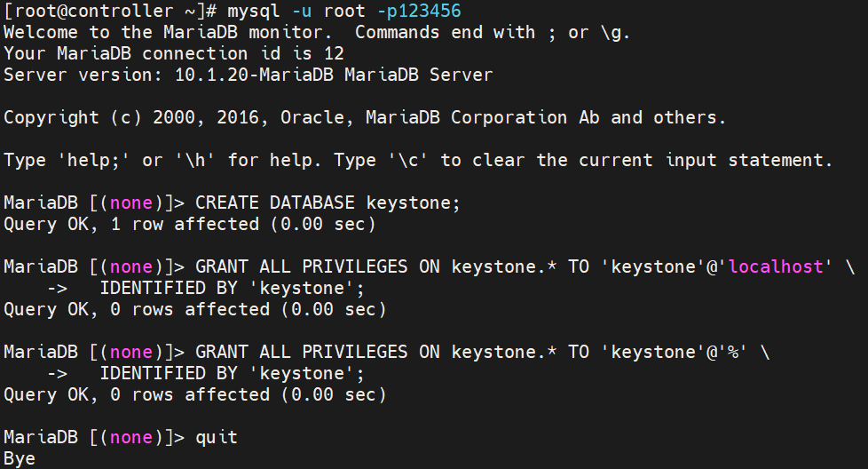Click the last 'Query OK, 0 rows affected' line
The image size is (868, 469).
click(195, 394)
